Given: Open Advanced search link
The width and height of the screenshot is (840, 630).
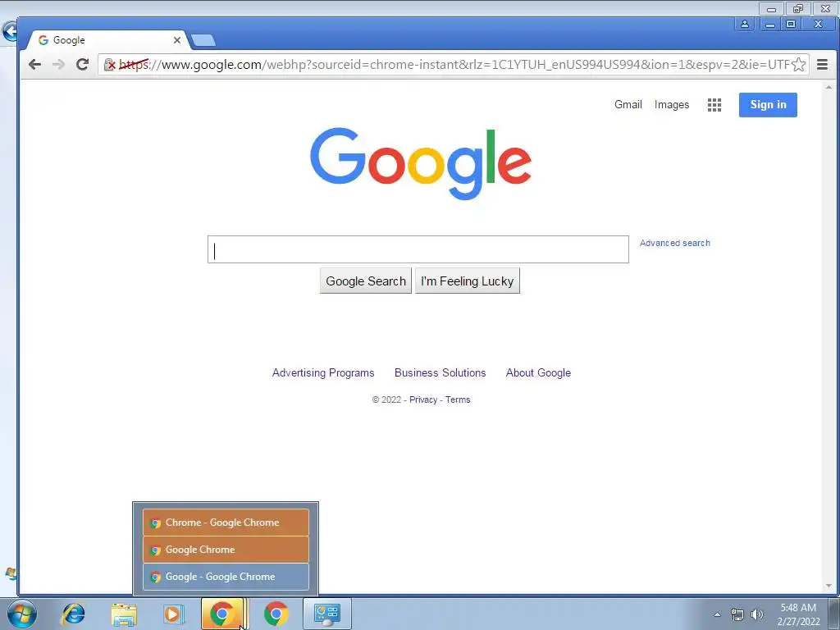Looking at the screenshot, I should click(675, 243).
